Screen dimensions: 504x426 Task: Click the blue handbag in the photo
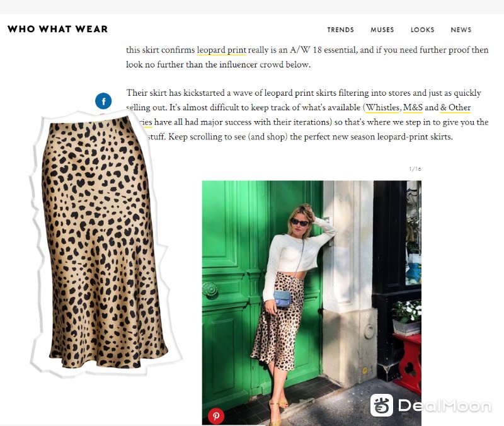point(282,298)
